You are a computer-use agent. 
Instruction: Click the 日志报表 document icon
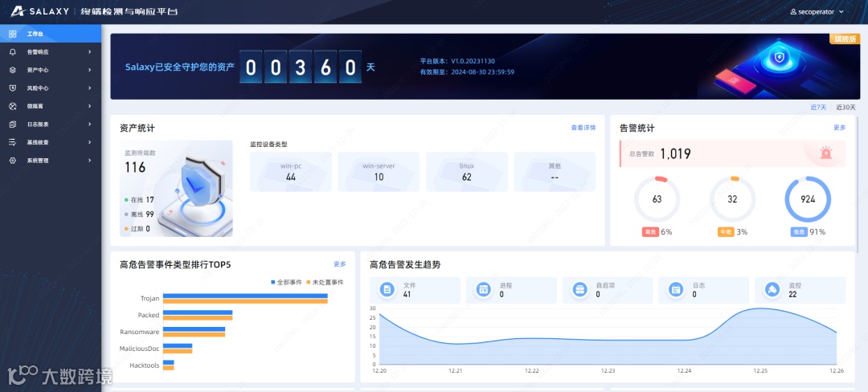(13, 125)
